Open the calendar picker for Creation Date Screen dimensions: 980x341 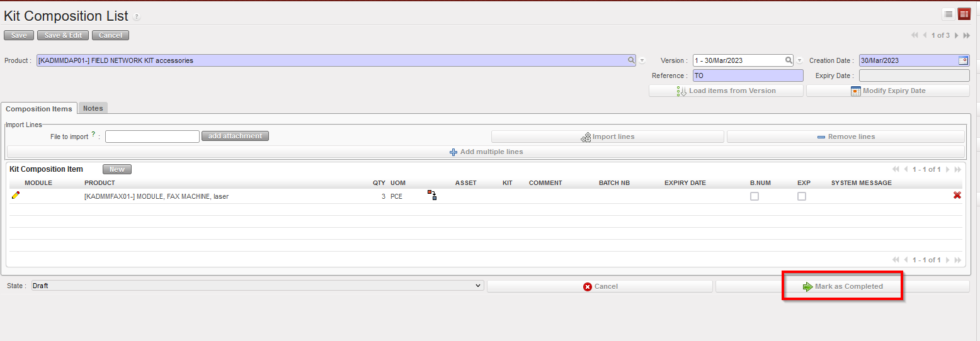point(963,60)
